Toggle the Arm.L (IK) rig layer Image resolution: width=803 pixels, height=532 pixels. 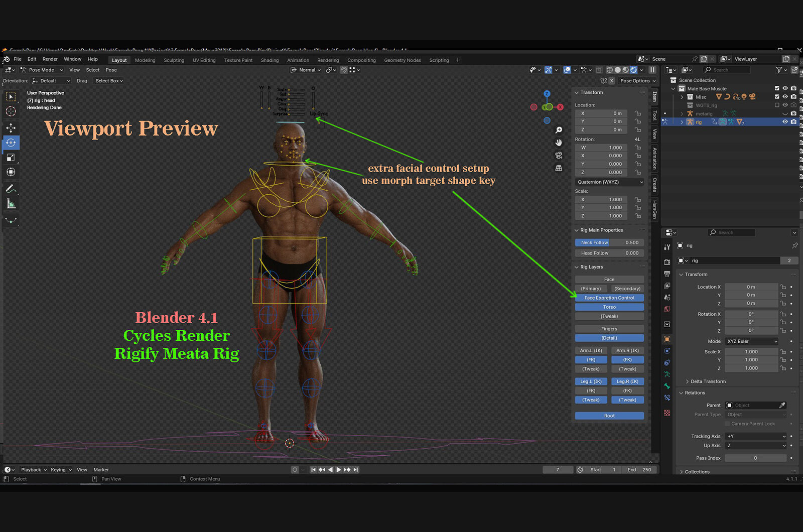click(591, 350)
